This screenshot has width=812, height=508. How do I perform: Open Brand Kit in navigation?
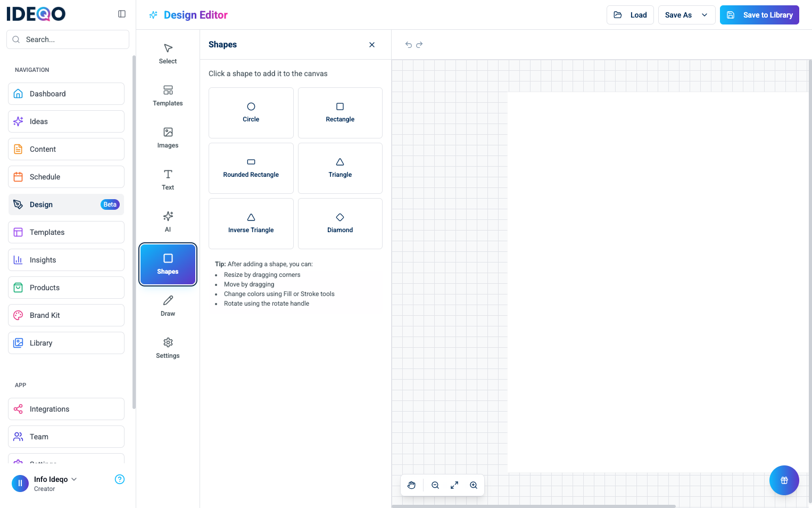point(66,315)
